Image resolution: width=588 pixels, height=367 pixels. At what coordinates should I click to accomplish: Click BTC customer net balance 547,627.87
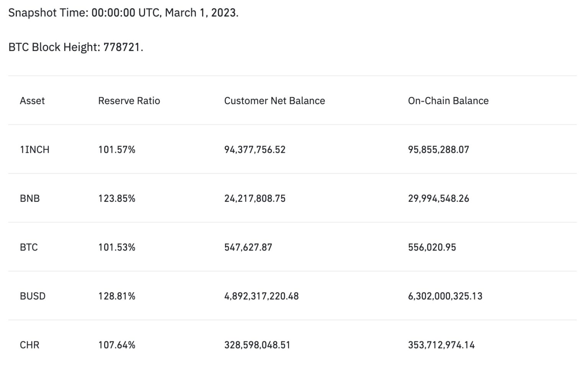point(248,247)
